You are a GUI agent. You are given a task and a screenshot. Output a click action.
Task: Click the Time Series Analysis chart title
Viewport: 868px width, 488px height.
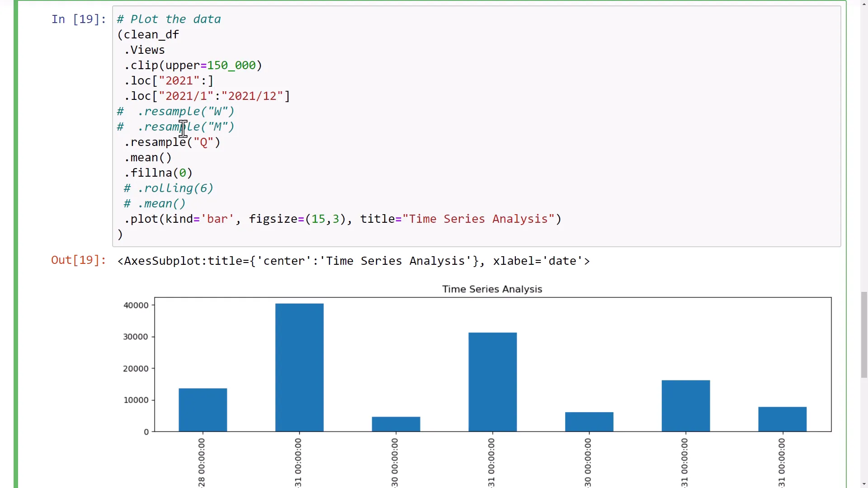[491, 289]
